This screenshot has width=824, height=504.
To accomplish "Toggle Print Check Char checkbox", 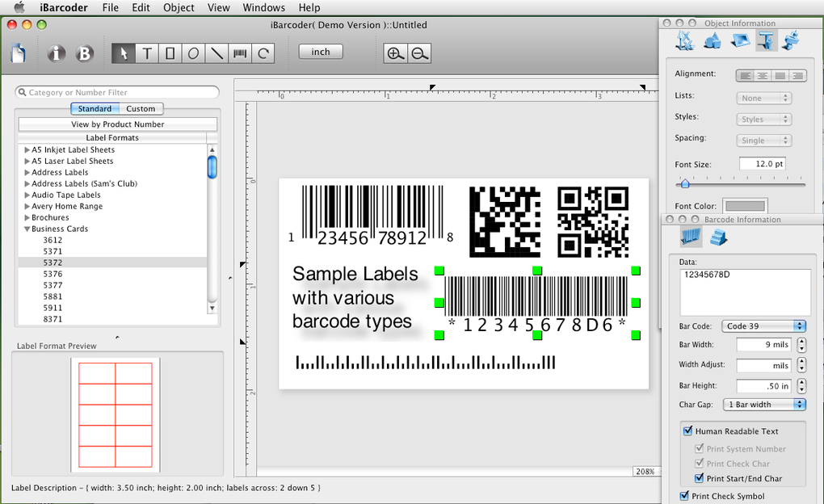I will [699, 463].
